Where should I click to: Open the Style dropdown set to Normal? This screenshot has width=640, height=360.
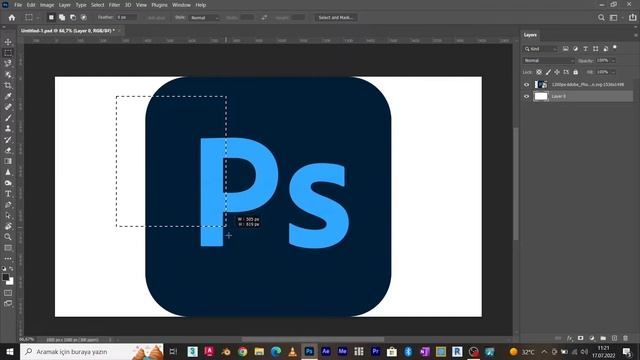[x=204, y=18]
